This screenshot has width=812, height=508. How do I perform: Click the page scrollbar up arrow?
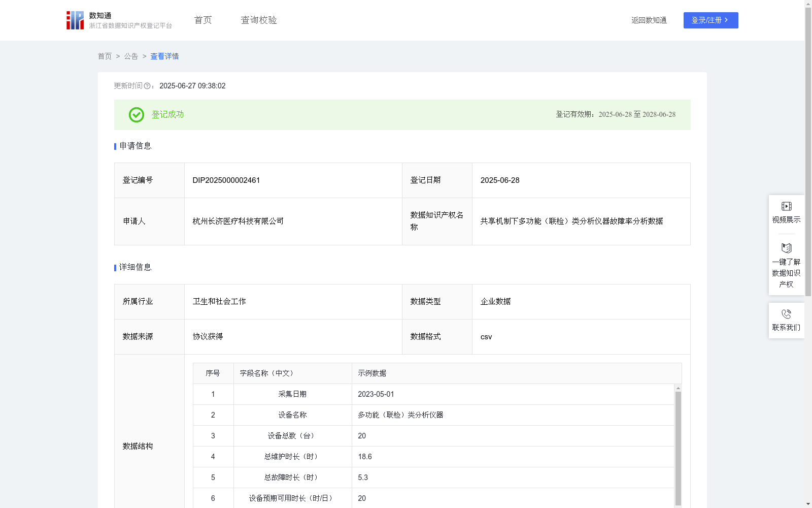click(x=808, y=4)
